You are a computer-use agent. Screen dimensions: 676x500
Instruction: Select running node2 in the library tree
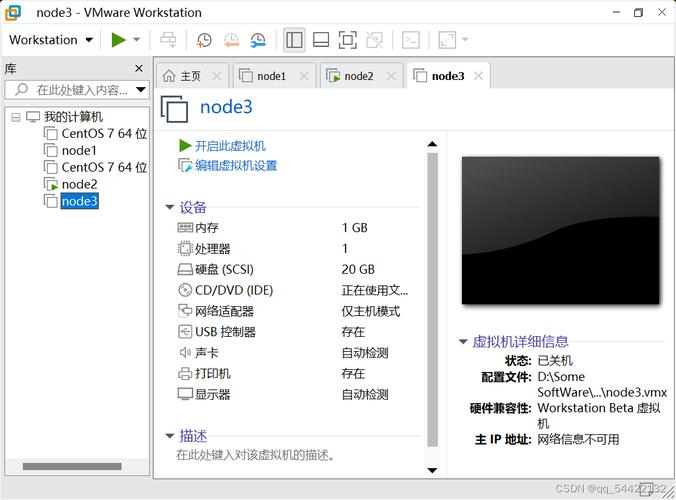pyautogui.click(x=79, y=184)
